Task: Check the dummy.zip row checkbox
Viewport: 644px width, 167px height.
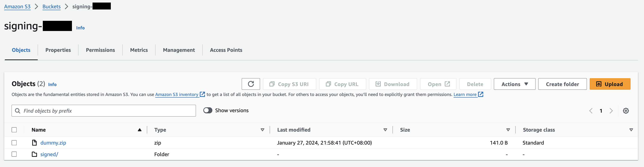Action: (x=14, y=143)
